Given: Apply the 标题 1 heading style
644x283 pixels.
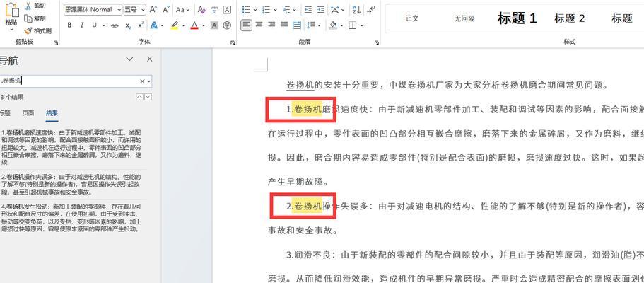Looking at the screenshot, I should [x=517, y=18].
